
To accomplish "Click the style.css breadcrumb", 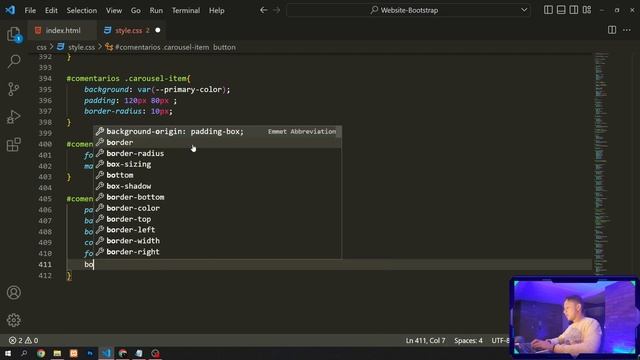I will [x=81, y=47].
